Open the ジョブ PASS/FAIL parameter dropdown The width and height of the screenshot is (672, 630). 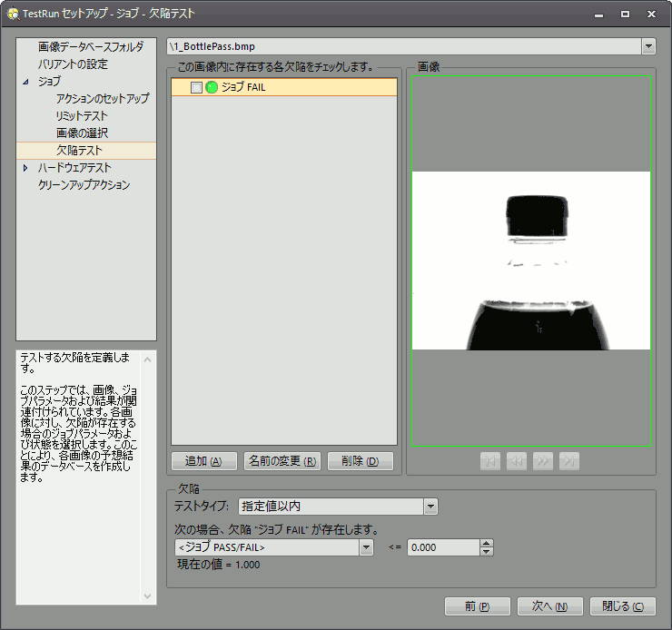[x=366, y=547]
